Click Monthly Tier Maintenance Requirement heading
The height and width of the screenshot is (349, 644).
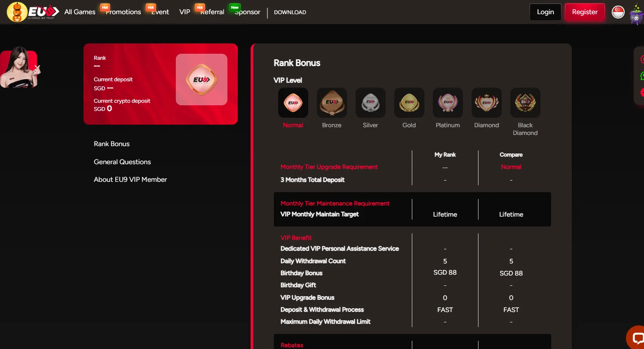[x=335, y=203]
